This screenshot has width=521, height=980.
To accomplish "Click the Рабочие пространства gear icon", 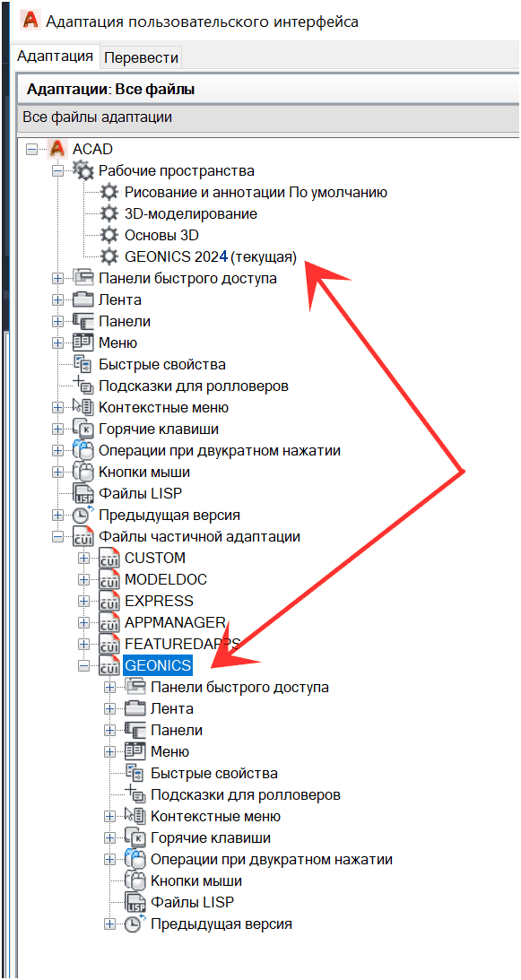I will (x=83, y=170).
